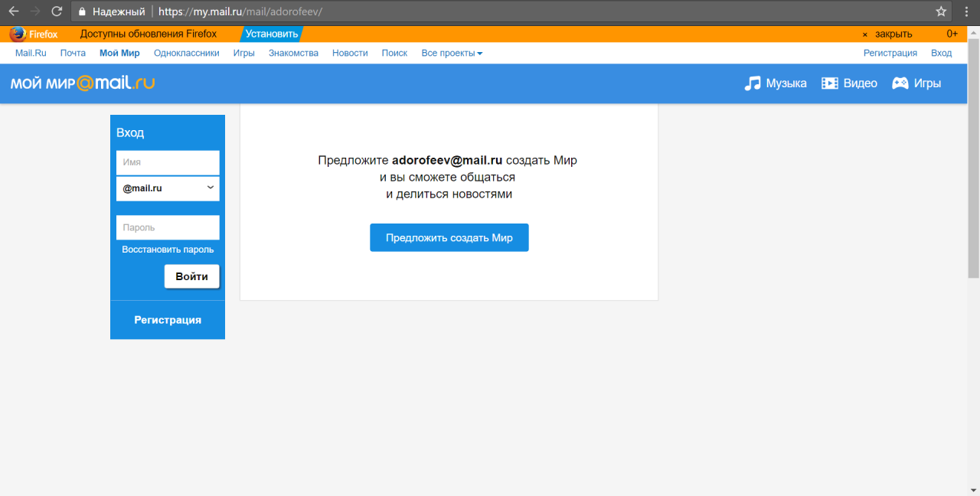Click the browser back arrow
Image resolution: width=980 pixels, height=496 pixels.
click(14, 11)
